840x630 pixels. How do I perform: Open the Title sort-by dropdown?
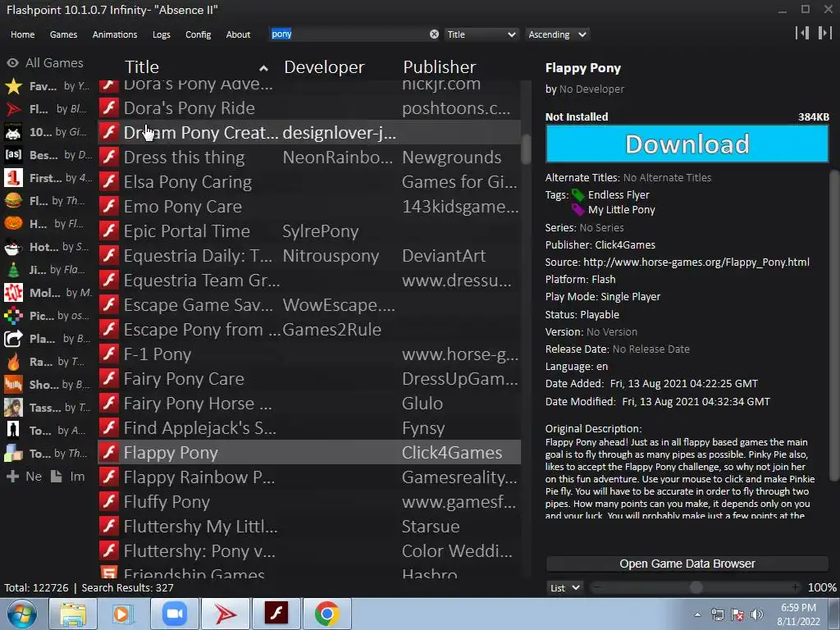[x=481, y=34]
